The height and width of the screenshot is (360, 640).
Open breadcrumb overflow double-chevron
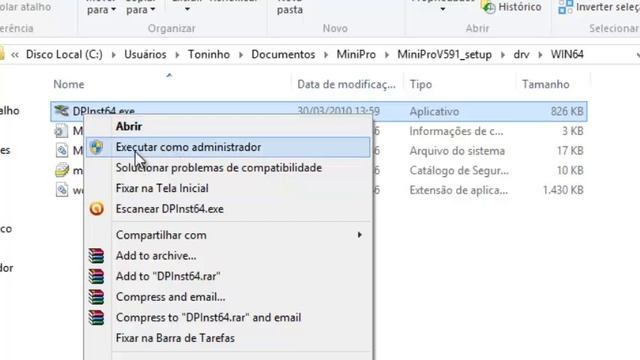click(x=15, y=55)
